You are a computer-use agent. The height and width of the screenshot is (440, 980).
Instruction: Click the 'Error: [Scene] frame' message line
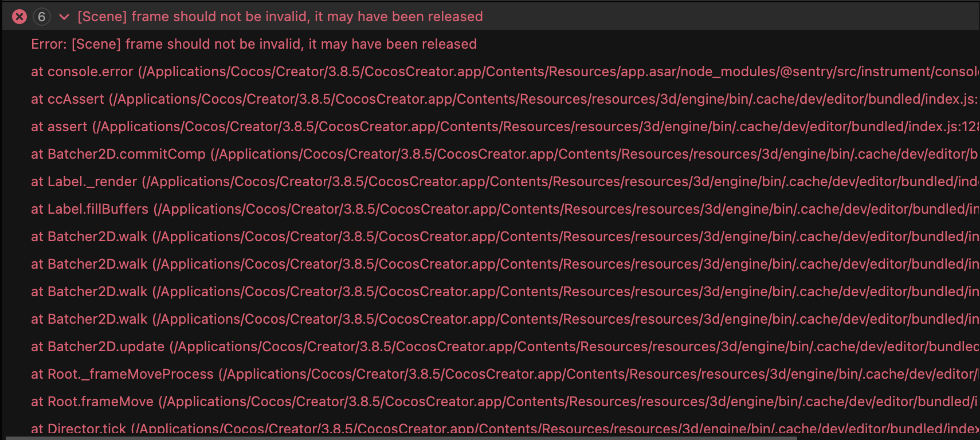point(253,44)
